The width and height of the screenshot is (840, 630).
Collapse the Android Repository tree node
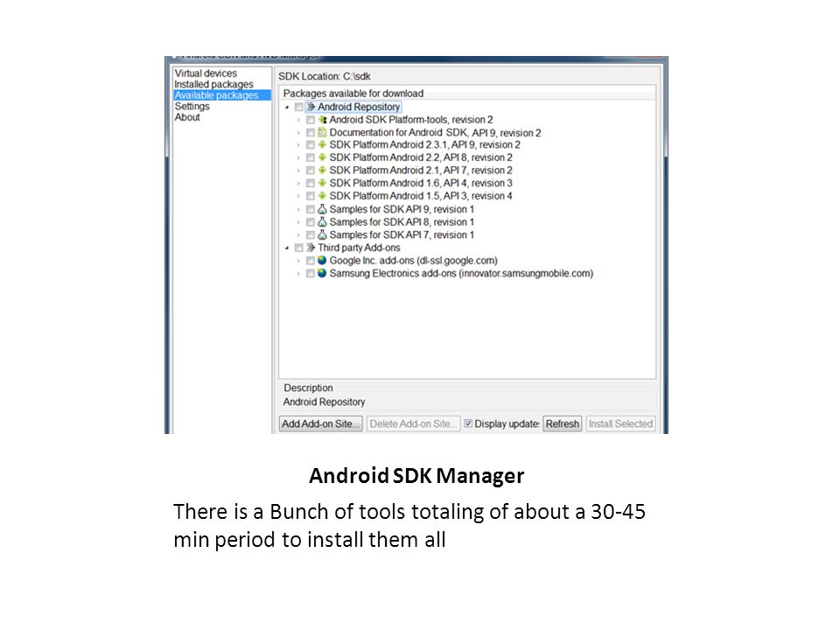tap(288, 107)
